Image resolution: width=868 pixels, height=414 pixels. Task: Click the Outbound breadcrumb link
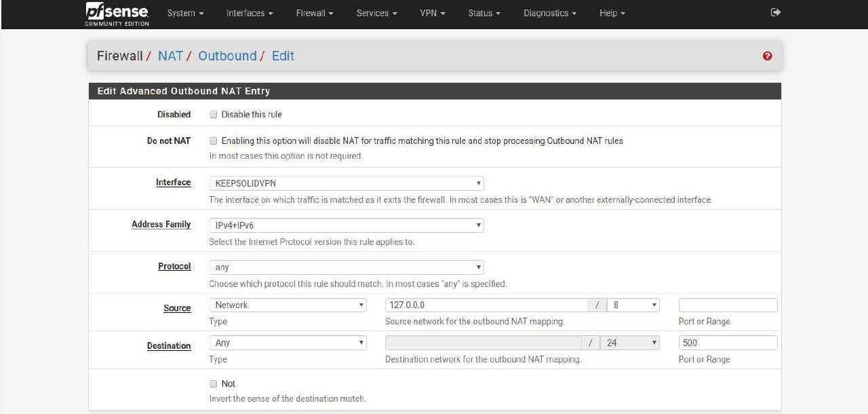(x=227, y=56)
